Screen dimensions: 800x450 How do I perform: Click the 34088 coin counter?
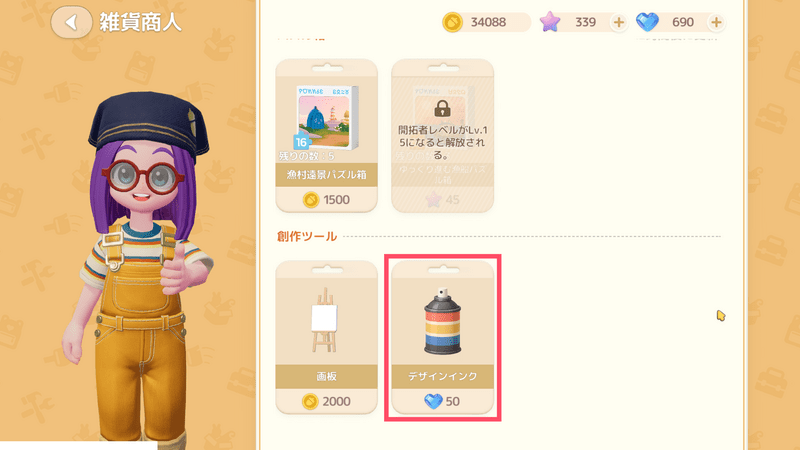tap(488, 22)
